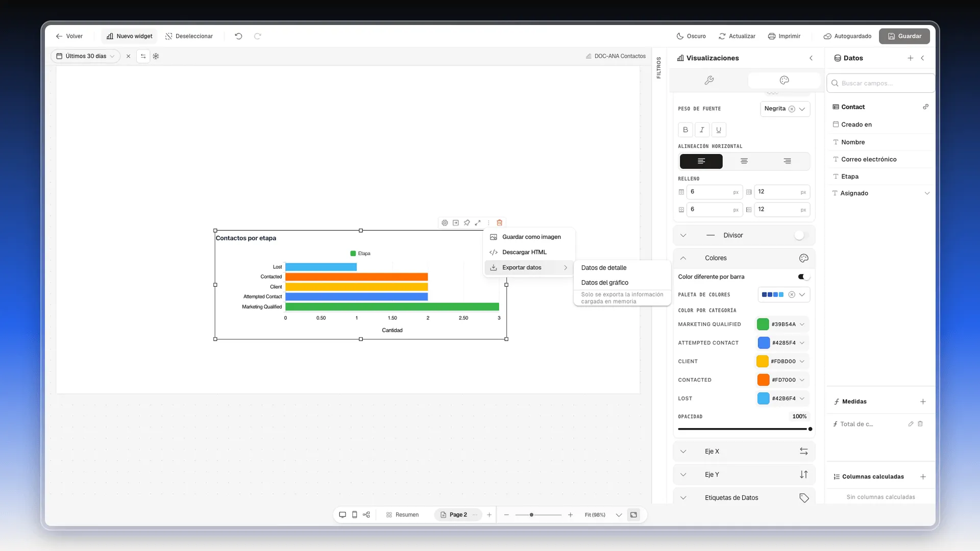
Task: Click the Buscar campos search field
Action: tap(880, 83)
